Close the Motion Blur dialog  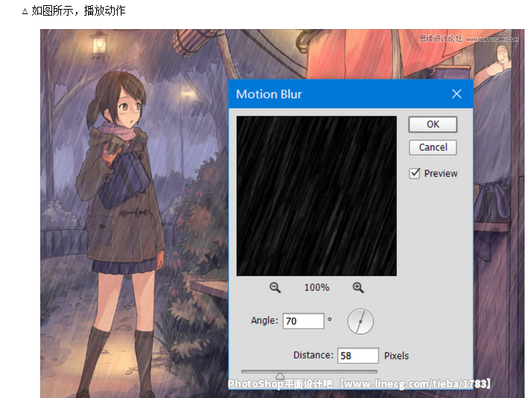pyautogui.click(x=457, y=94)
